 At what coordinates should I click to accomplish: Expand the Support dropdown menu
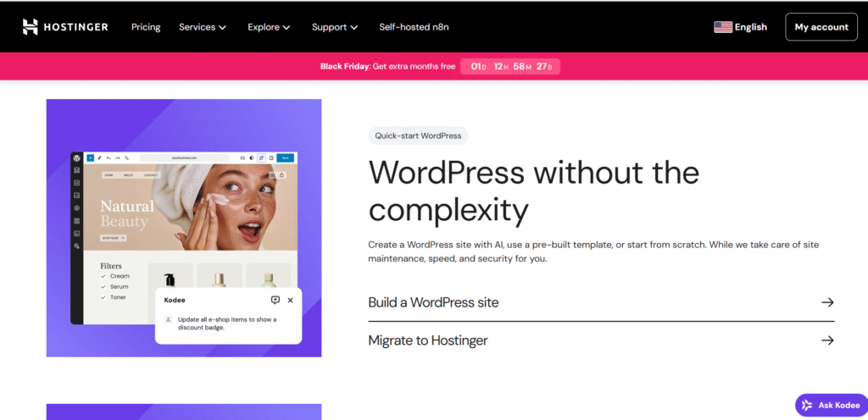[x=335, y=27]
